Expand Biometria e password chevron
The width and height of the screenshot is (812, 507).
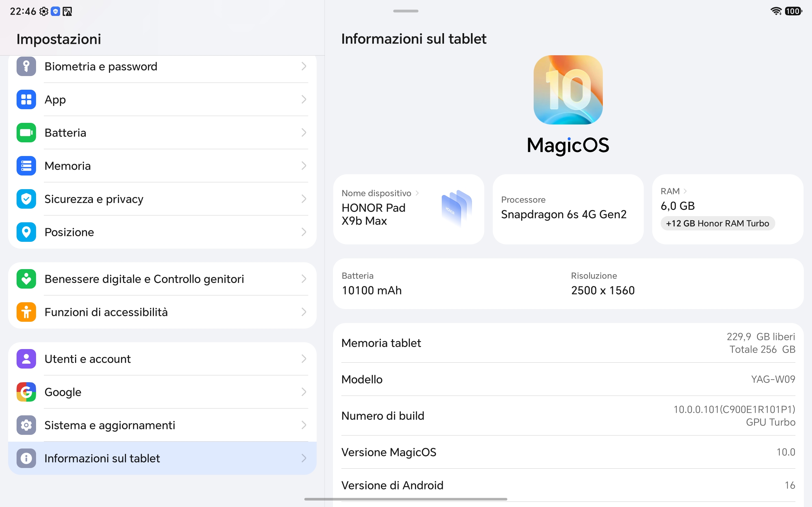click(304, 66)
